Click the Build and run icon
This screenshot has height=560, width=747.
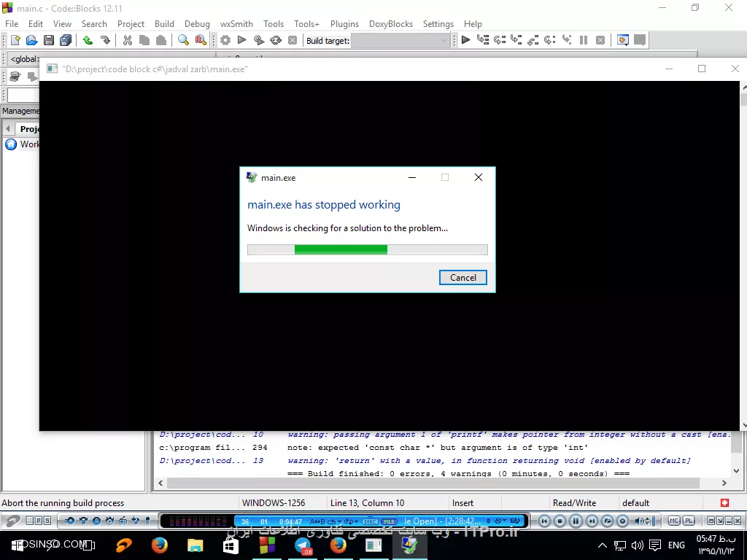259,41
